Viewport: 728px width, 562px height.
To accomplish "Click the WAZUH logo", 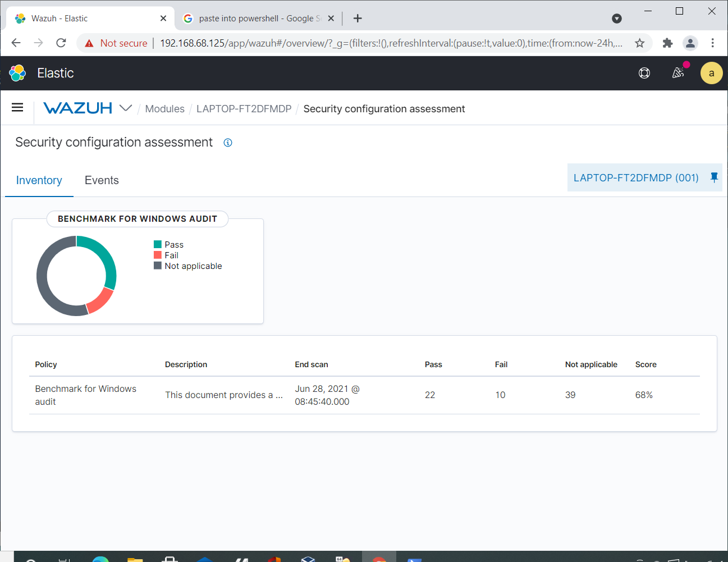I will [78, 108].
